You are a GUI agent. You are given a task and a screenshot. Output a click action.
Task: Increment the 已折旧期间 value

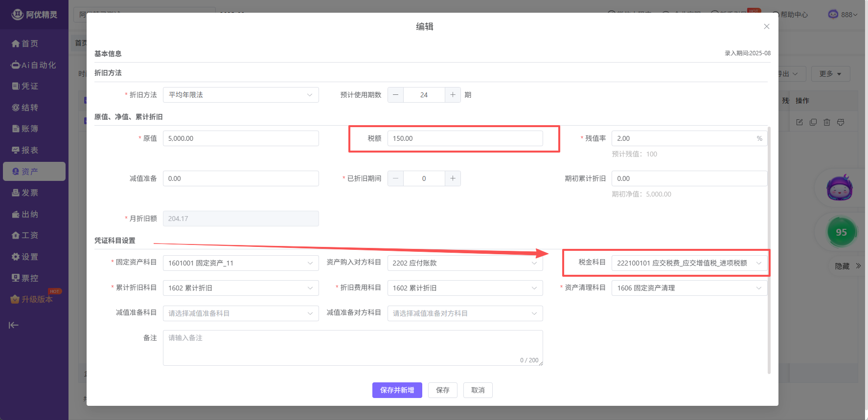coord(453,178)
